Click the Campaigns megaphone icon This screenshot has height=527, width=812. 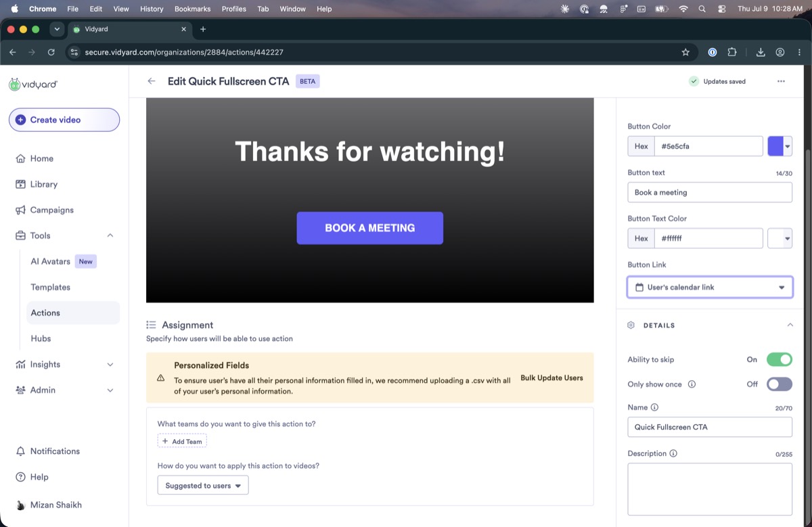pos(20,210)
